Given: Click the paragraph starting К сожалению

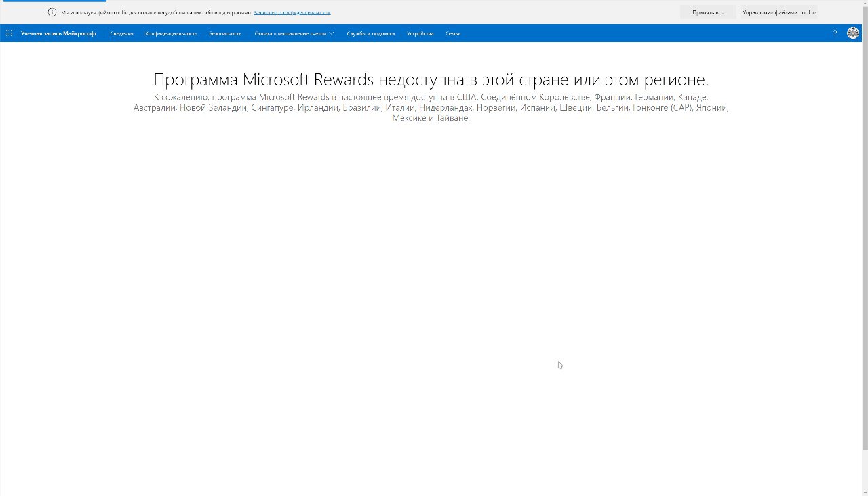Looking at the screenshot, I should coord(431,107).
